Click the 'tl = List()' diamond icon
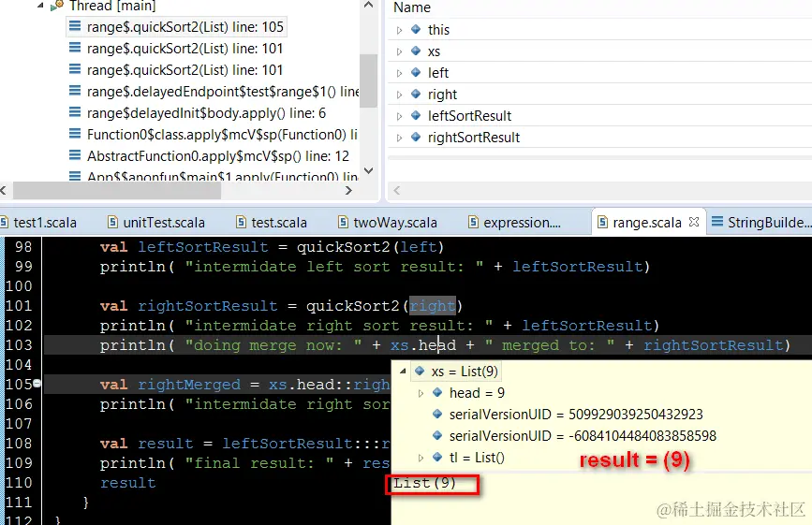Image resolution: width=812 pixels, height=525 pixels. coord(437,458)
